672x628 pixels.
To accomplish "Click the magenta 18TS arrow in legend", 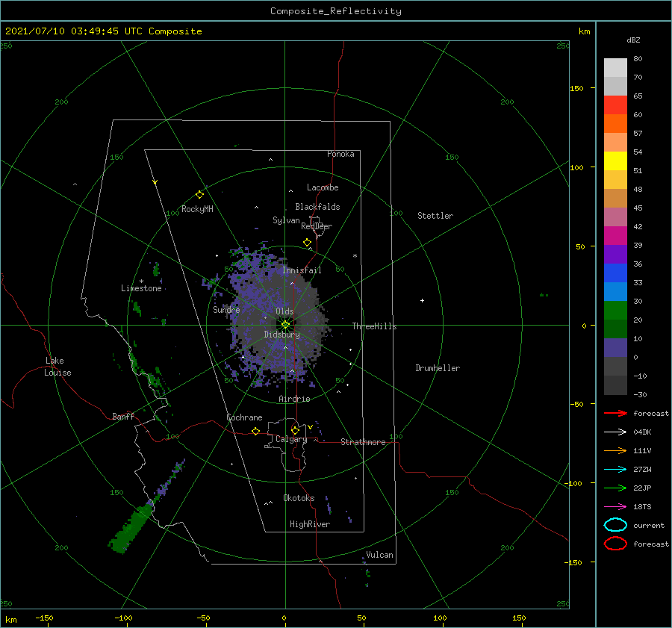I will pos(615,507).
